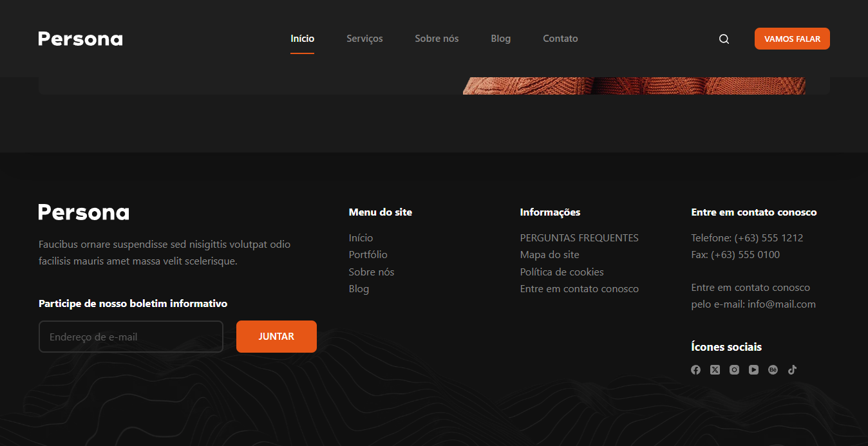Open the X (Twitter) social icon
Image resolution: width=868 pixels, height=446 pixels.
pyautogui.click(x=715, y=369)
